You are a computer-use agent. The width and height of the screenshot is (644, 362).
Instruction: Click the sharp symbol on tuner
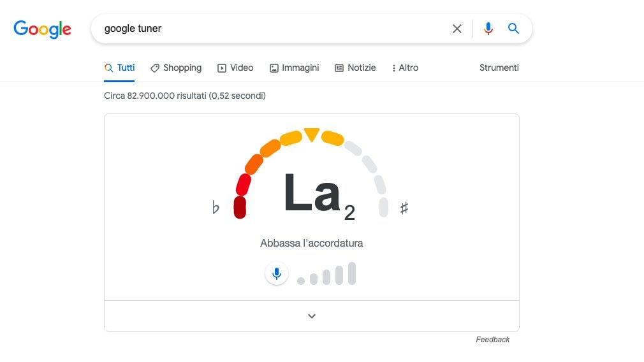pyautogui.click(x=404, y=208)
